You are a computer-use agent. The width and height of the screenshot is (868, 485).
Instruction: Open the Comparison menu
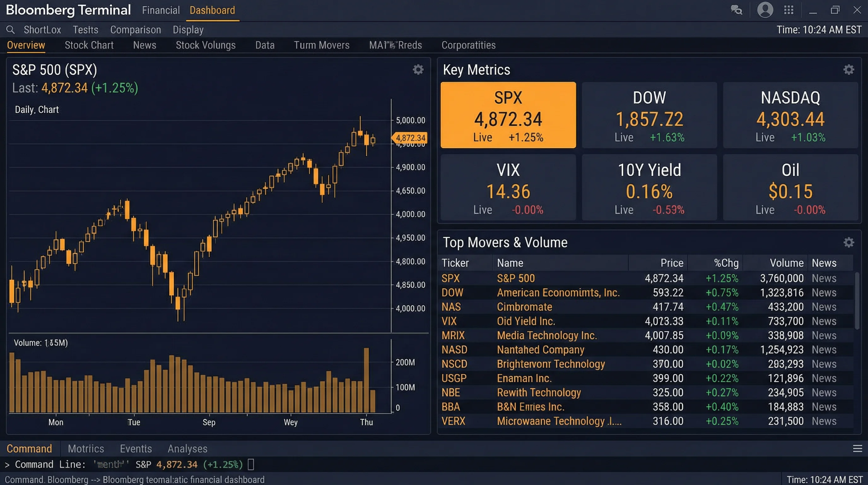135,30
